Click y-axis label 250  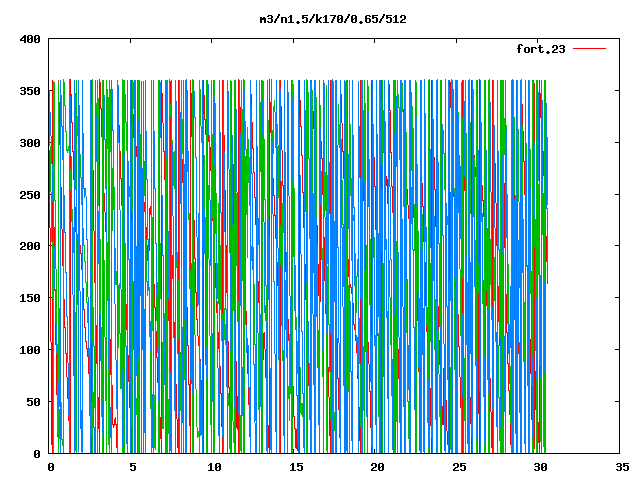[x=30, y=195]
